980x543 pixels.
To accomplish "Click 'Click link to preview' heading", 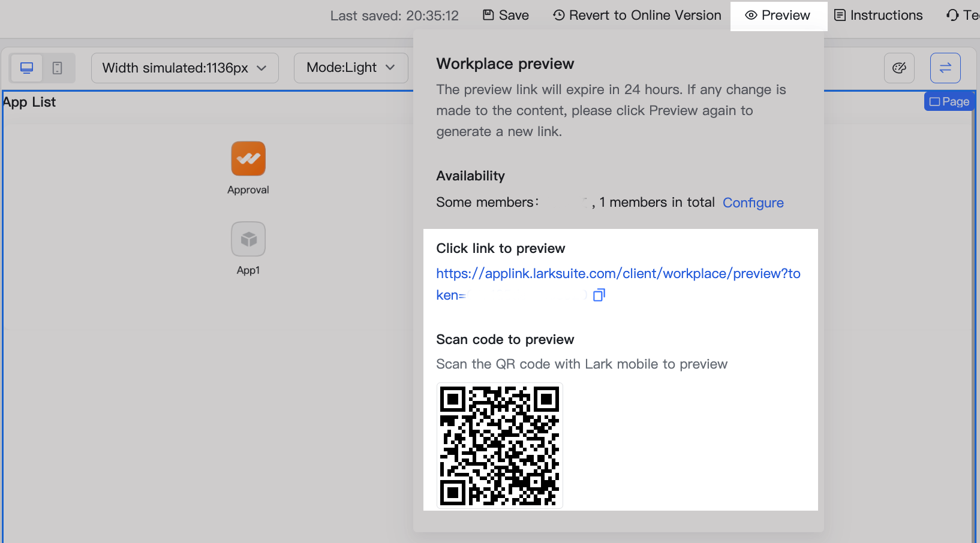I will [x=501, y=248].
